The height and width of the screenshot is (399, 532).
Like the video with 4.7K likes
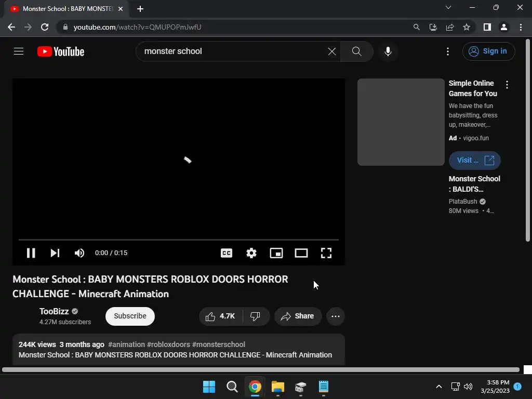220,316
